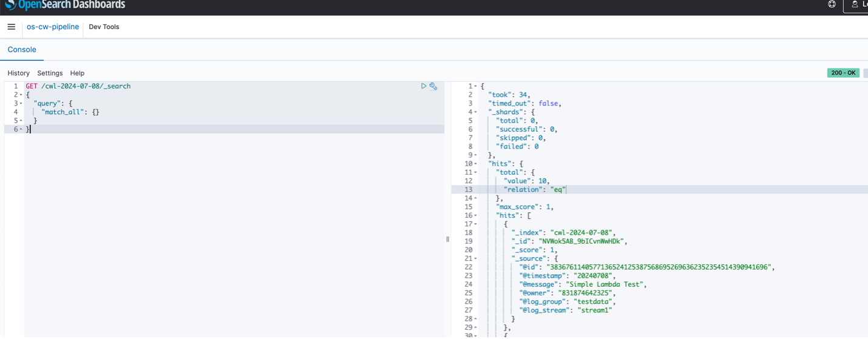Open the History menu
The height and width of the screenshot is (339, 868).
click(x=18, y=73)
